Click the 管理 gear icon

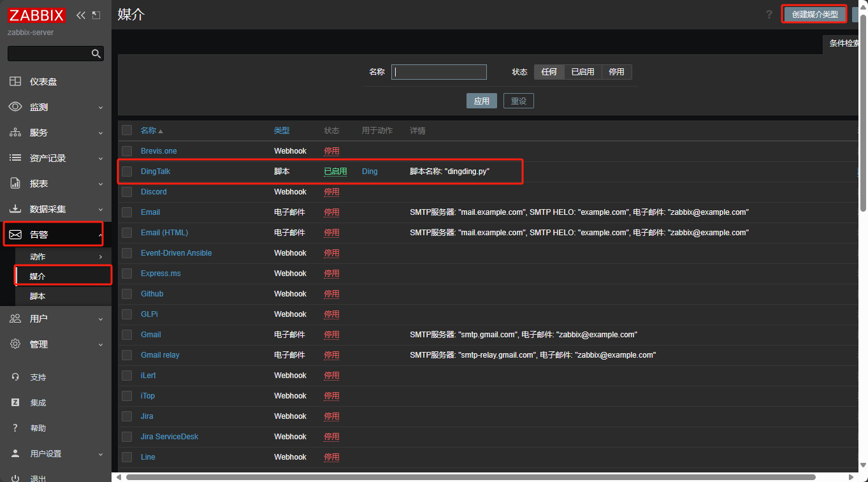pyautogui.click(x=15, y=344)
